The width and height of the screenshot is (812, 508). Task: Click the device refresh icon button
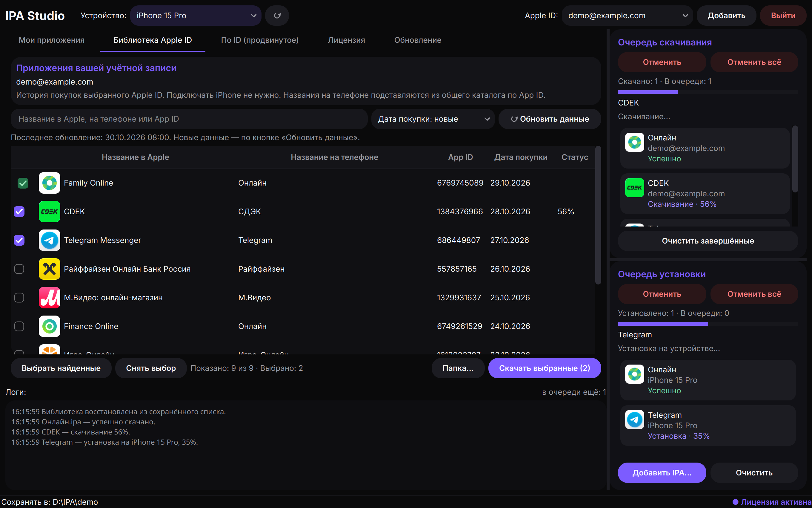click(277, 16)
